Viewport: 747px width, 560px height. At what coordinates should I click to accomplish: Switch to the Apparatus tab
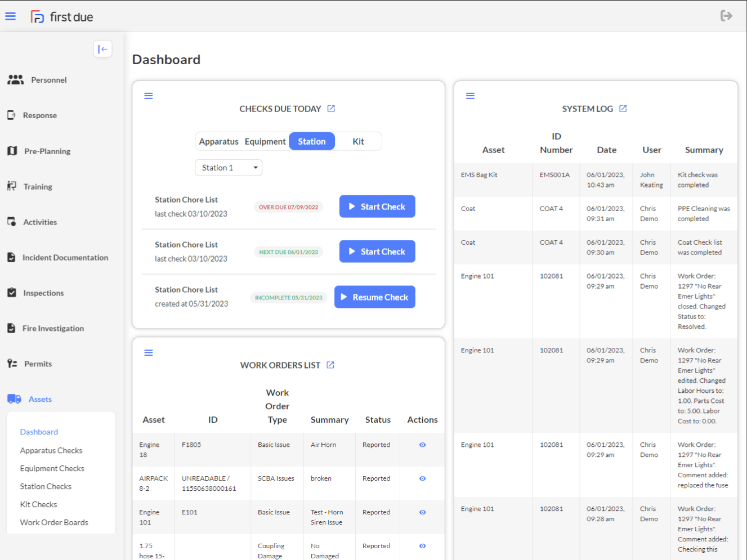coord(218,141)
